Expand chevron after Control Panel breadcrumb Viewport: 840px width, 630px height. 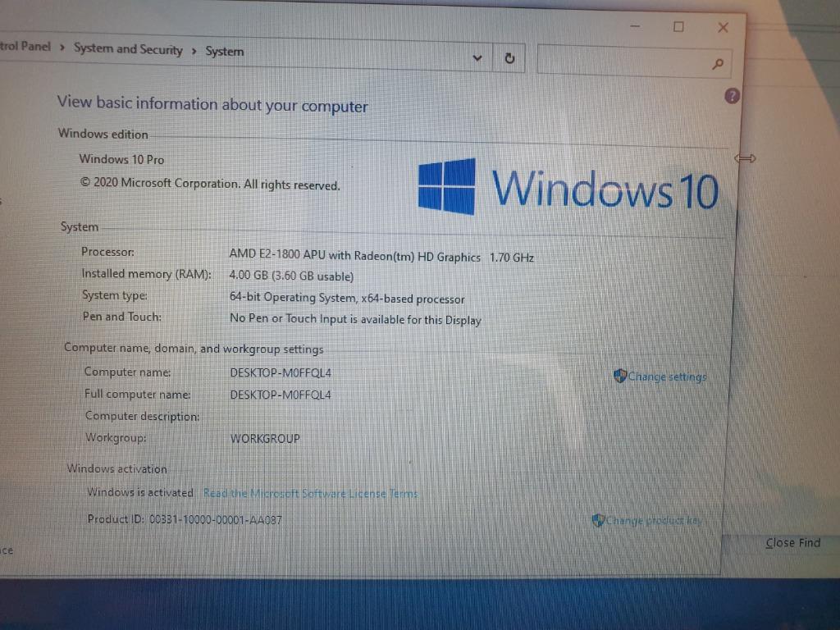coord(62,48)
